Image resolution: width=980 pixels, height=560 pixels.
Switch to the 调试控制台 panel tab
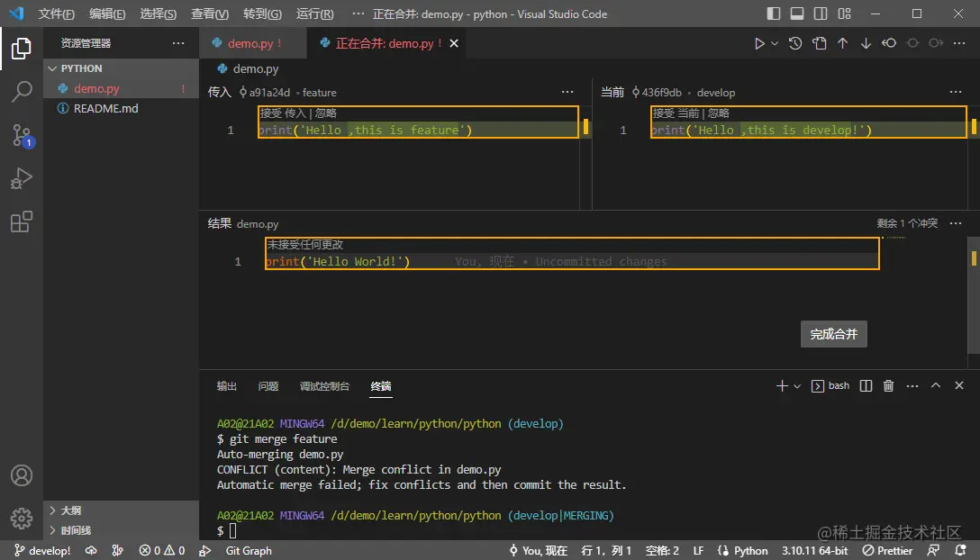point(324,386)
